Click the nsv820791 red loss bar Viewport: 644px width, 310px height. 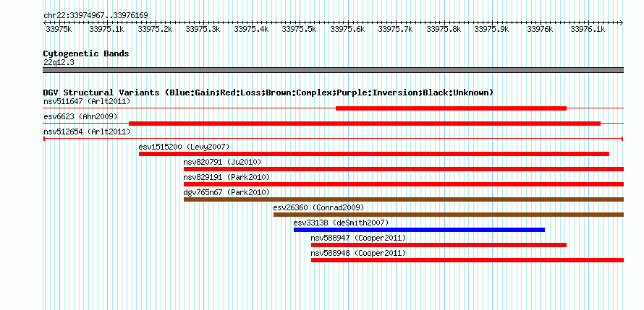tap(404, 169)
